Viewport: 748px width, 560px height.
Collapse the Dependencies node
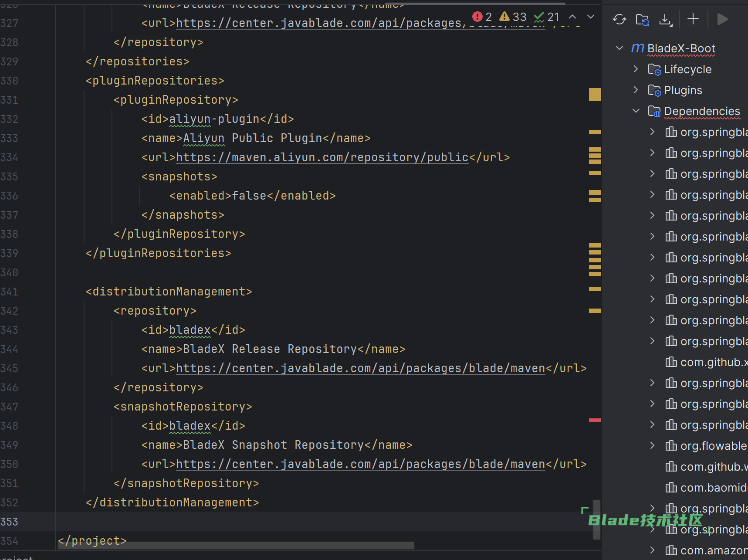pos(636,111)
